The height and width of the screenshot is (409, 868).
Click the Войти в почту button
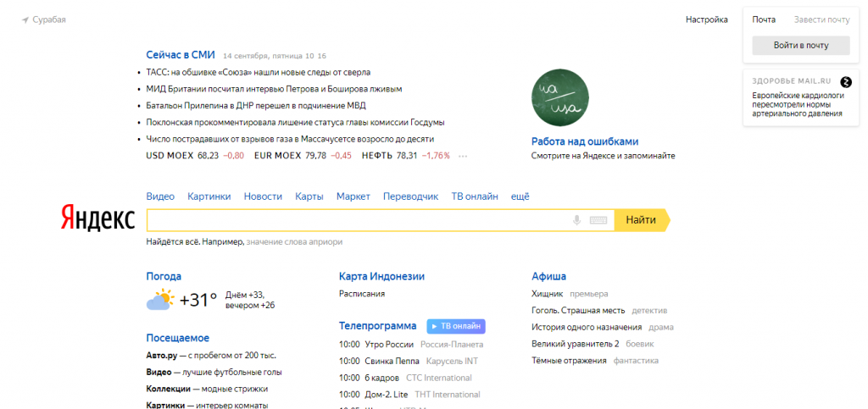800,46
